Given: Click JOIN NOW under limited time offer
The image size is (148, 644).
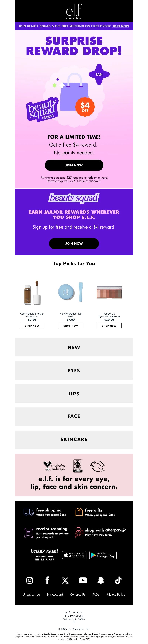Looking at the screenshot, I should pos(74,165).
